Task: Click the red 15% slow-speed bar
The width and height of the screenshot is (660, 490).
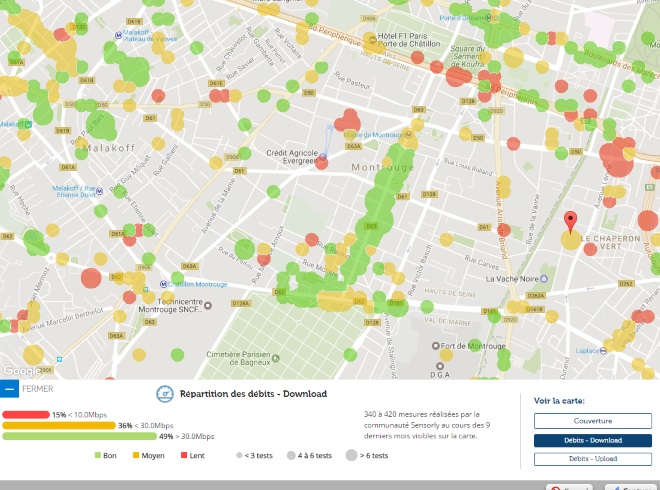Action: [26, 415]
